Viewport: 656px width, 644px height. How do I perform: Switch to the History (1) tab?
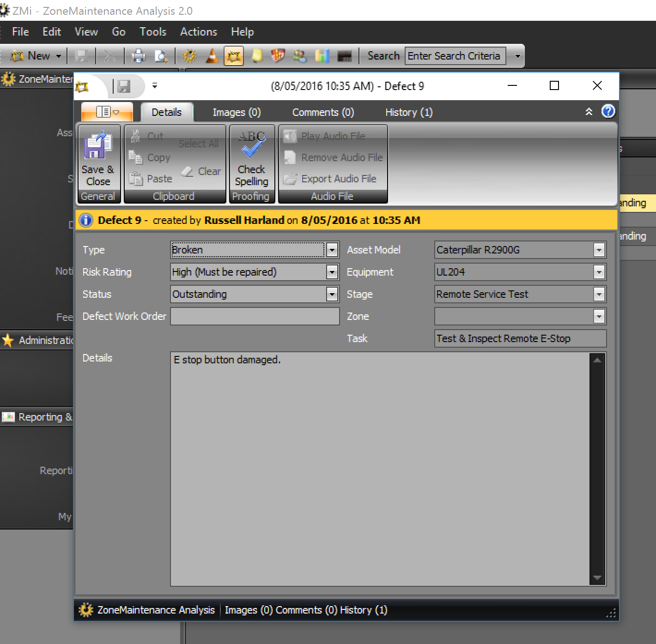coord(409,112)
